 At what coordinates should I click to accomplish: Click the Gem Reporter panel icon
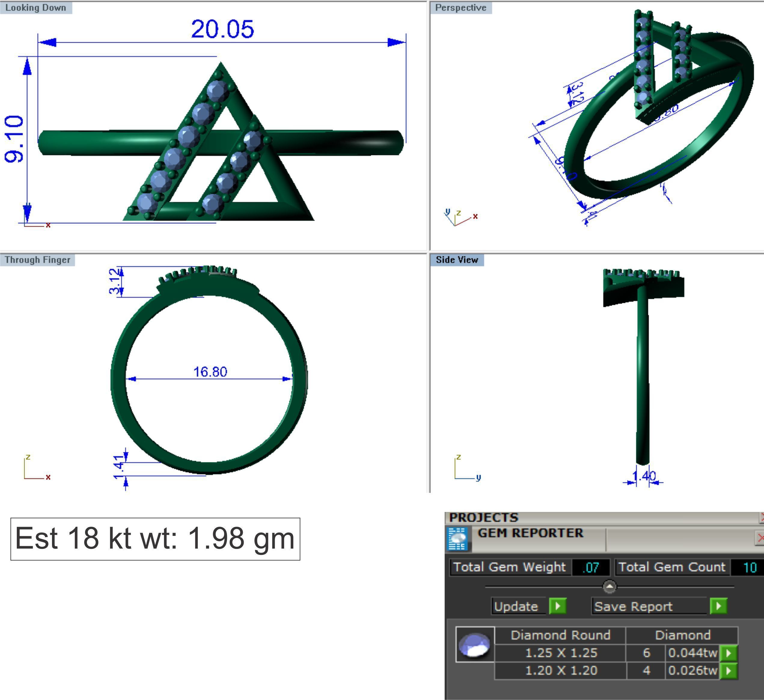click(458, 539)
